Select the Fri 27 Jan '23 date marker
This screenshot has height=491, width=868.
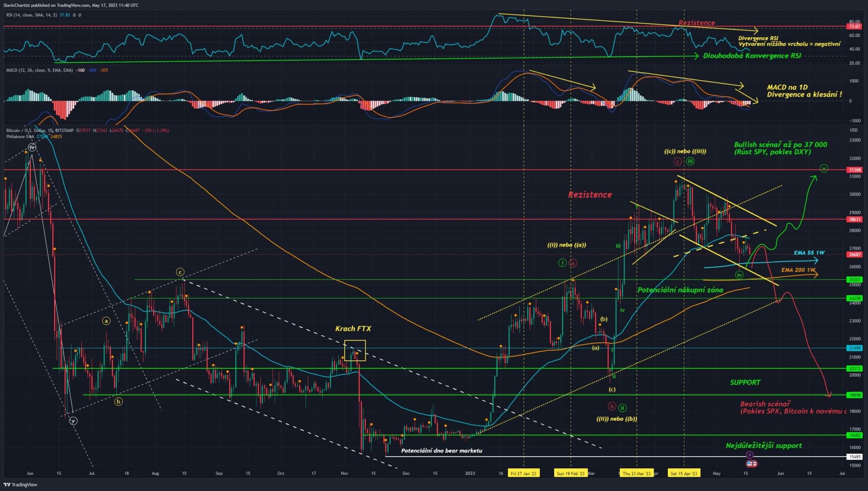click(523, 473)
